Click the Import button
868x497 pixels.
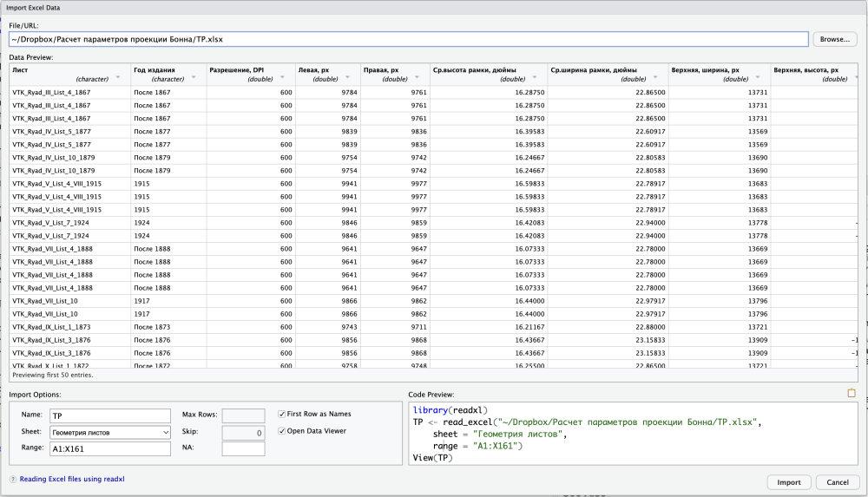[x=789, y=482]
